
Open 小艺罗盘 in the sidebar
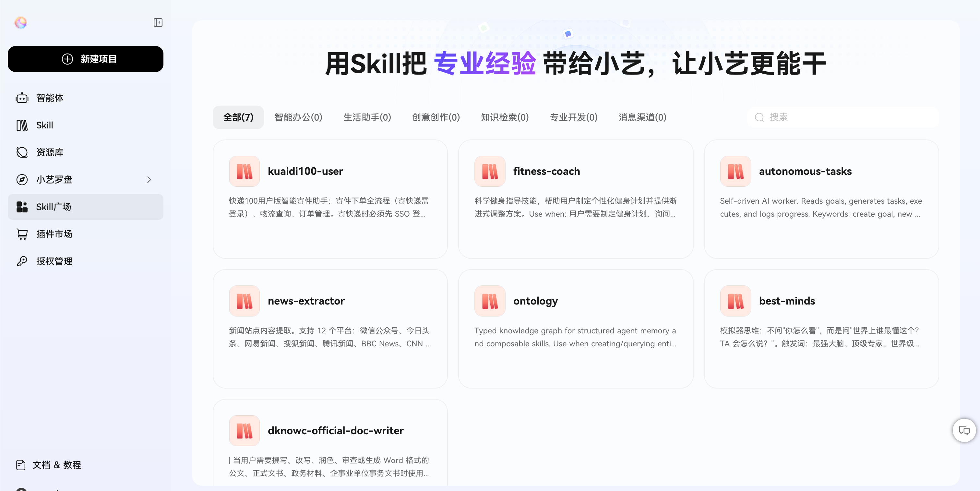[86, 180]
